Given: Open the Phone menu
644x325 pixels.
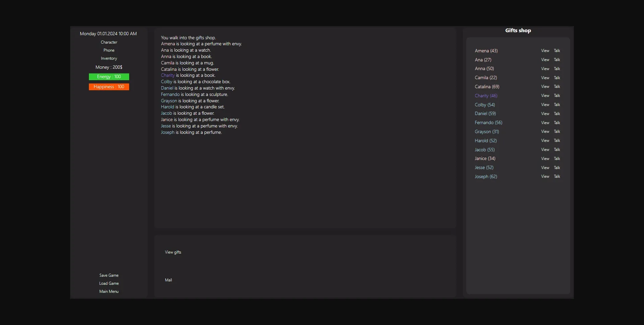Looking at the screenshot, I should (109, 50).
